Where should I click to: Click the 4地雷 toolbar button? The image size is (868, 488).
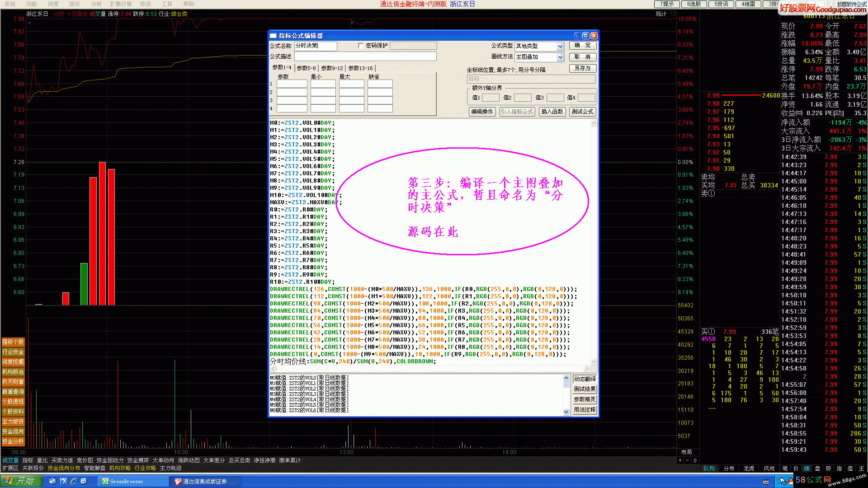(x=748, y=4)
